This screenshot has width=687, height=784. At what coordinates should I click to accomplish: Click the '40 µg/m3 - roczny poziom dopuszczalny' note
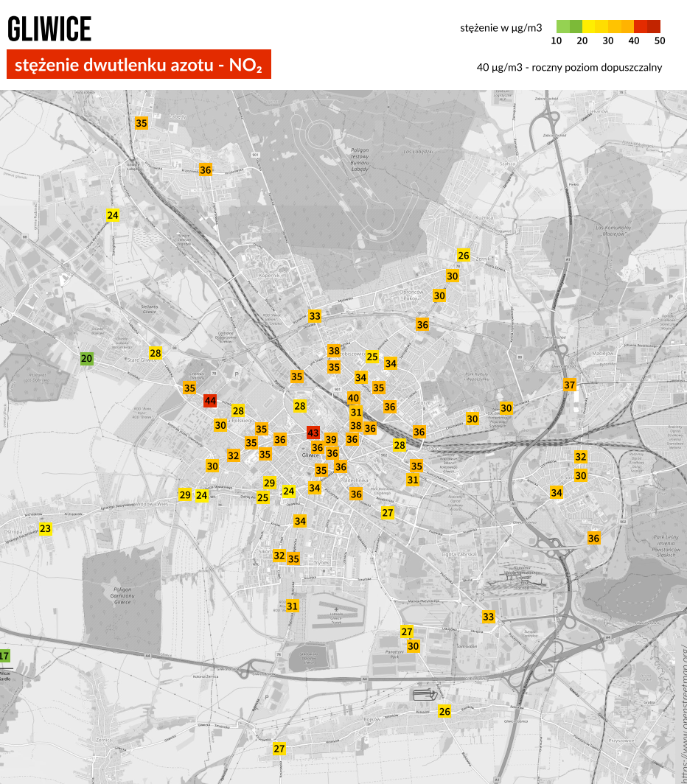(x=569, y=67)
